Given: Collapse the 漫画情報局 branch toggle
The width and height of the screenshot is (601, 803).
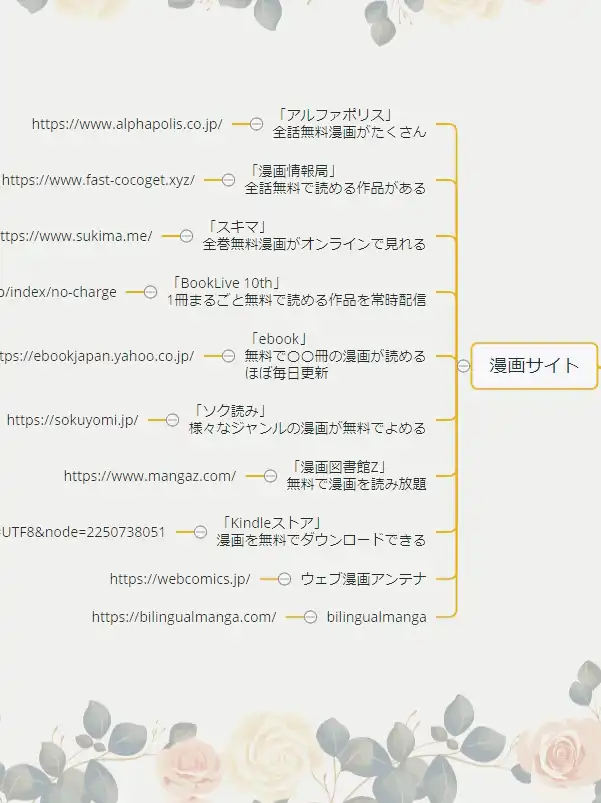Looking at the screenshot, I should 228,180.
